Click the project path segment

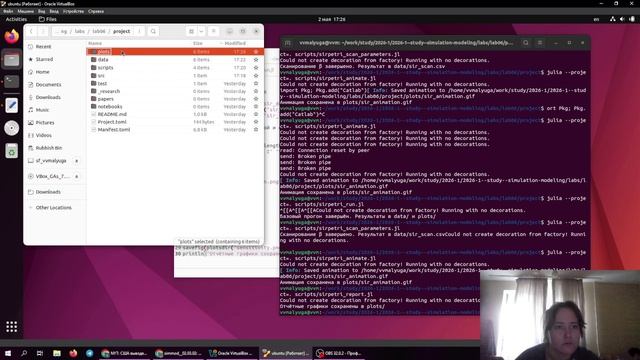122,31
